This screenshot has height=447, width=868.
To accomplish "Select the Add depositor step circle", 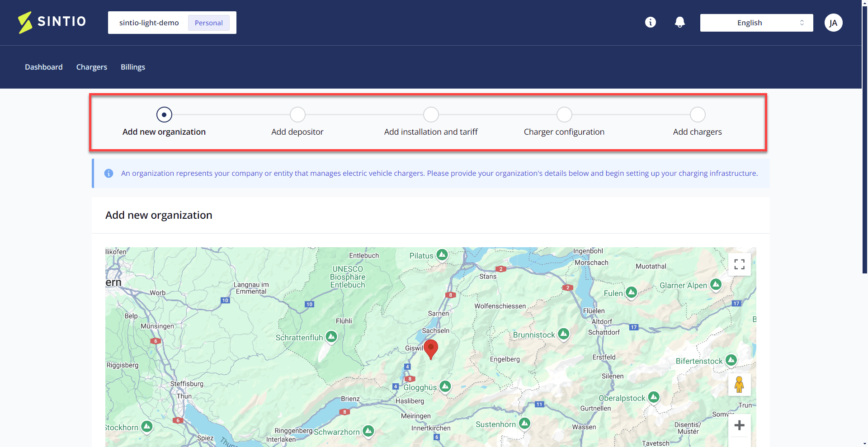I will point(297,115).
